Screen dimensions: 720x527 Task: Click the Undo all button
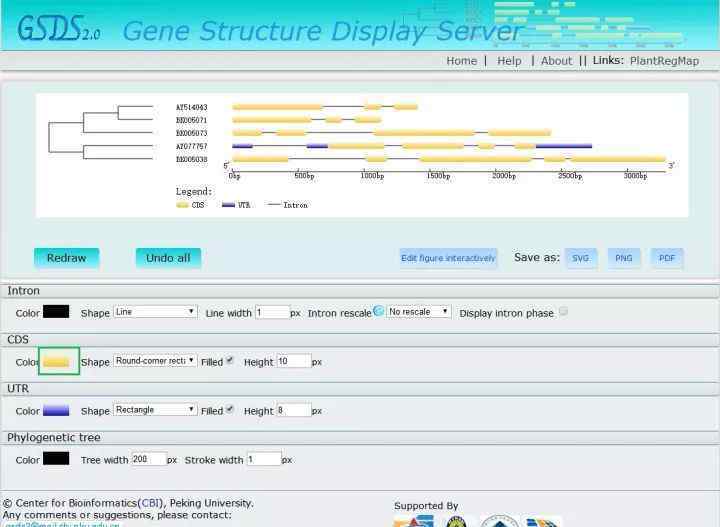pyautogui.click(x=168, y=258)
